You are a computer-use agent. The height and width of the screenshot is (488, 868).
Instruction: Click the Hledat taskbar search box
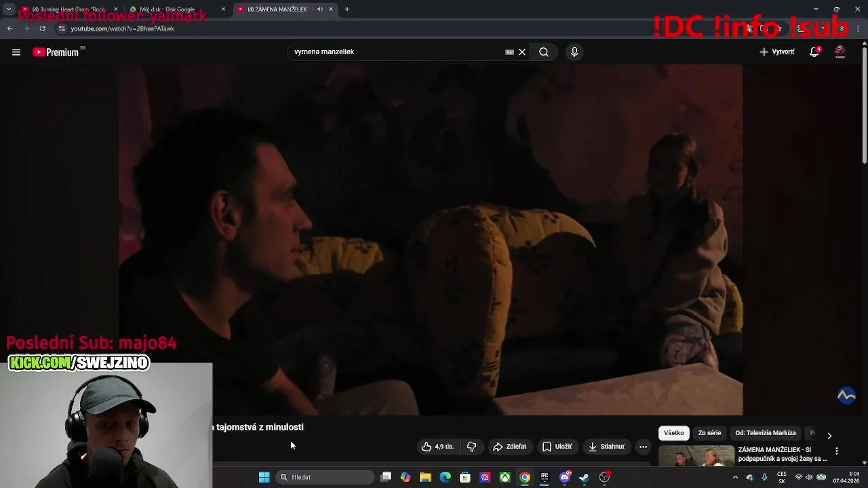pos(325,477)
